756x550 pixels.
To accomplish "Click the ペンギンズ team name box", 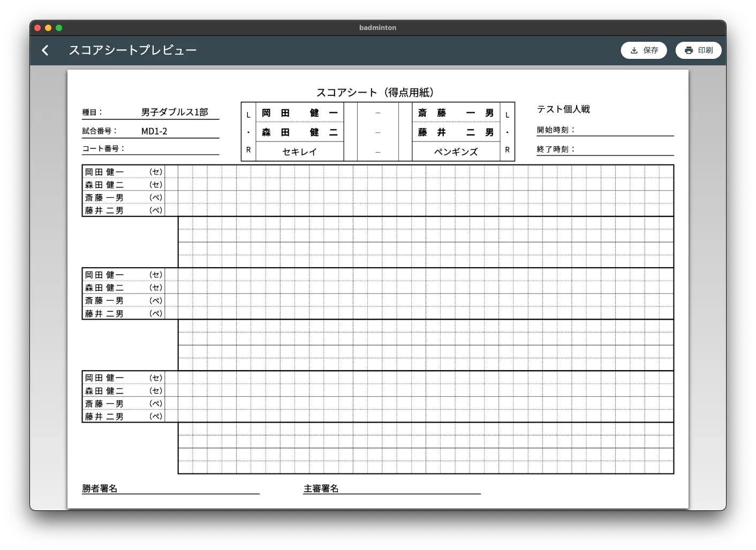I will 456,152.
